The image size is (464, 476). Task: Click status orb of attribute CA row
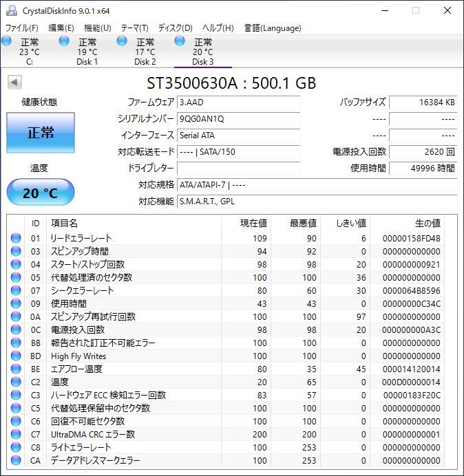click(x=16, y=460)
